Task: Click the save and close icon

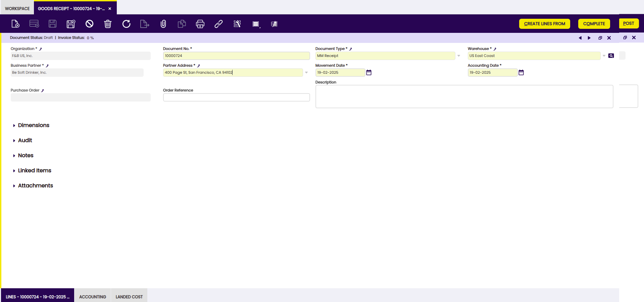Action: pos(71,24)
